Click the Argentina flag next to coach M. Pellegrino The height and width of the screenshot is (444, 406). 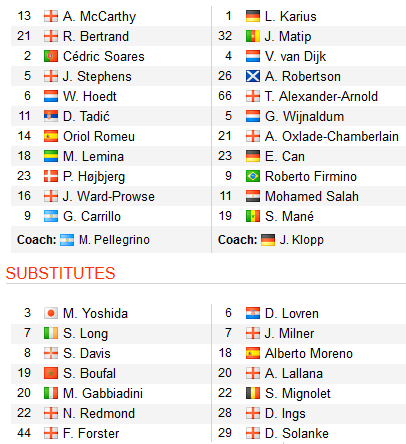tap(67, 240)
